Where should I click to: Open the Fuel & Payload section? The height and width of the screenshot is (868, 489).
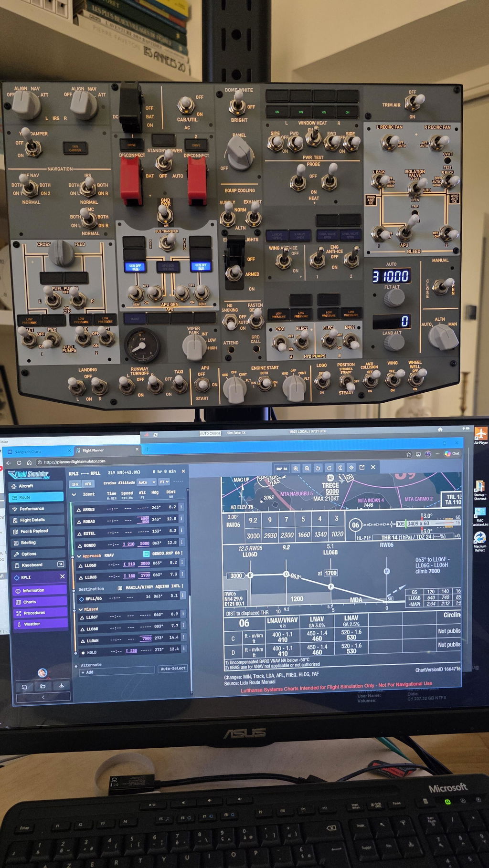coord(38,531)
